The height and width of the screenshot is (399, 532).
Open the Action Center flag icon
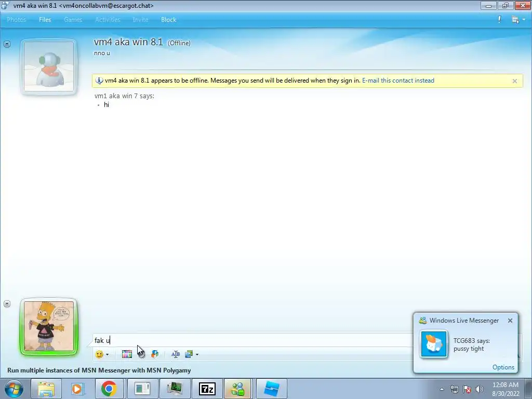467,389
